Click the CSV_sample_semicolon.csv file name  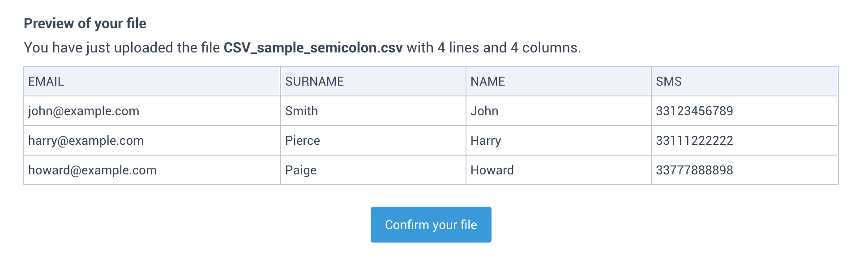313,48
